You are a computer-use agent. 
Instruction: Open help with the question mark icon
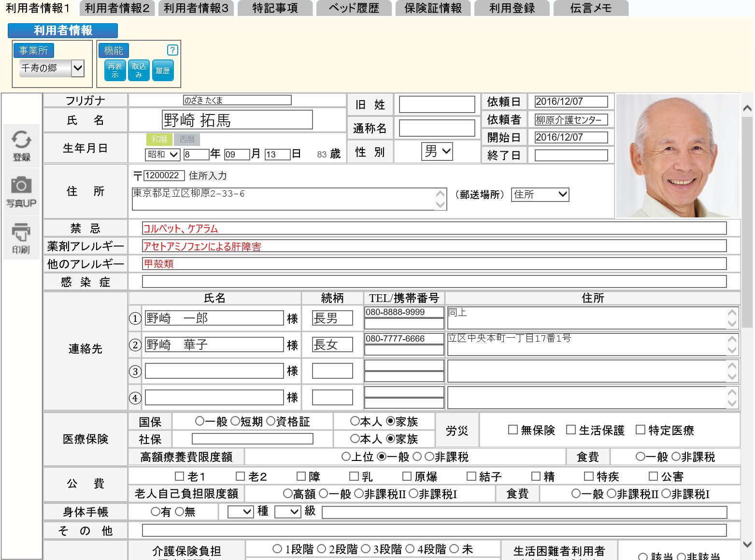coord(172,50)
